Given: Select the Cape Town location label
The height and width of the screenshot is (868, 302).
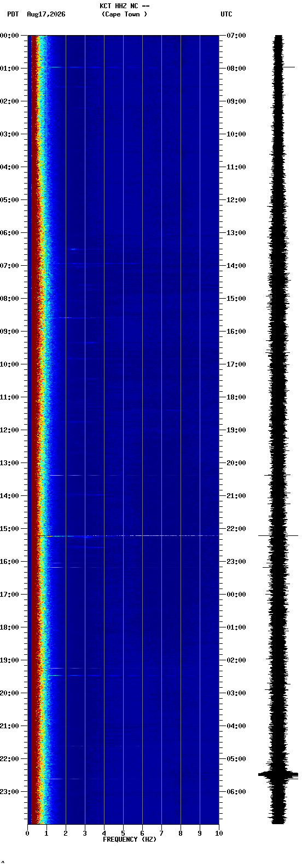Looking at the screenshot, I should (124, 14).
